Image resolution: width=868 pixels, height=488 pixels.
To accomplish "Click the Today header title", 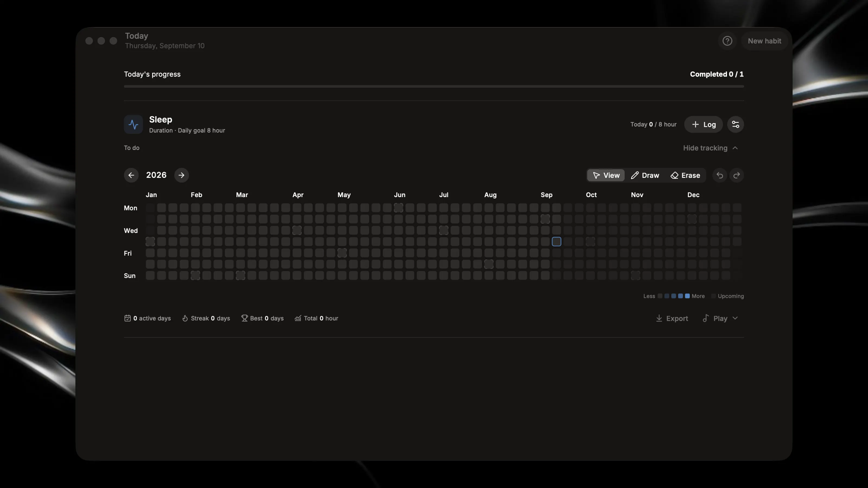I will [x=136, y=36].
